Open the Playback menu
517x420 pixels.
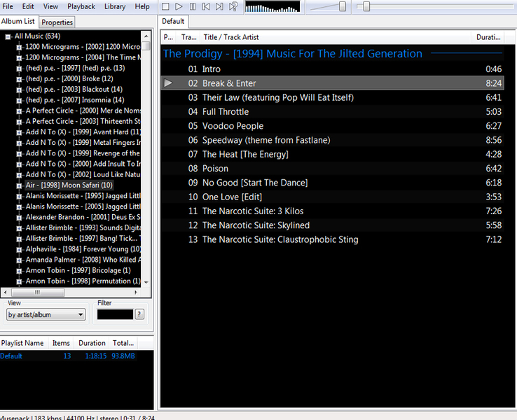tap(81, 6)
